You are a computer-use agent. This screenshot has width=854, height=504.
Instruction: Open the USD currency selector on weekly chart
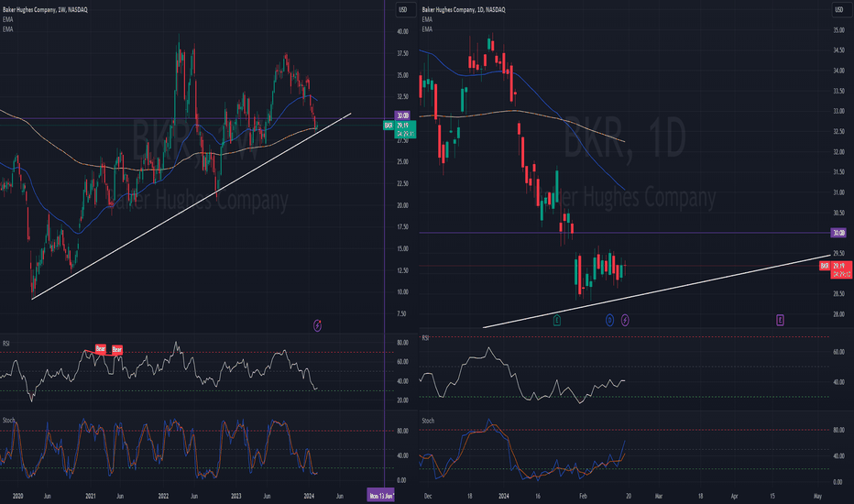(x=403, y=9)
